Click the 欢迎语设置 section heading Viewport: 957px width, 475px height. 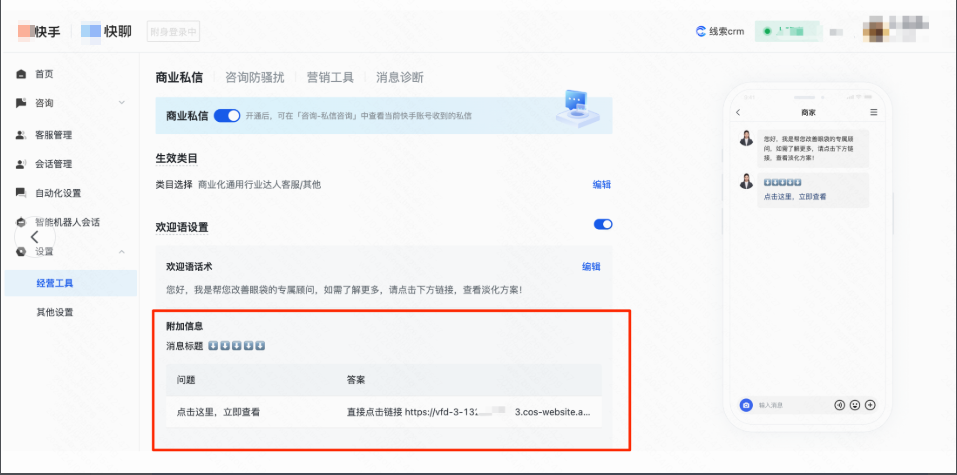[x=182, y=227]
